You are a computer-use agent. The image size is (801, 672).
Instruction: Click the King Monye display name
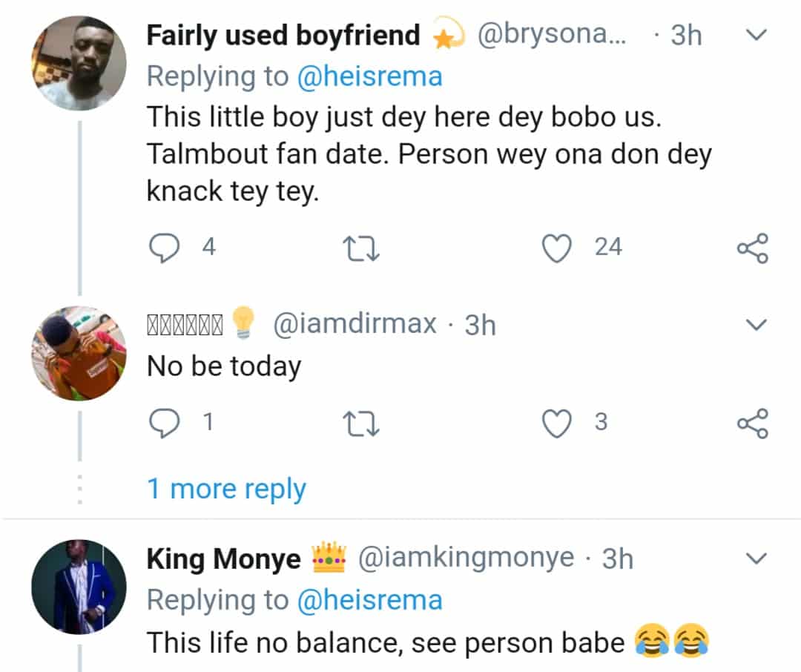tap(224, 559)
